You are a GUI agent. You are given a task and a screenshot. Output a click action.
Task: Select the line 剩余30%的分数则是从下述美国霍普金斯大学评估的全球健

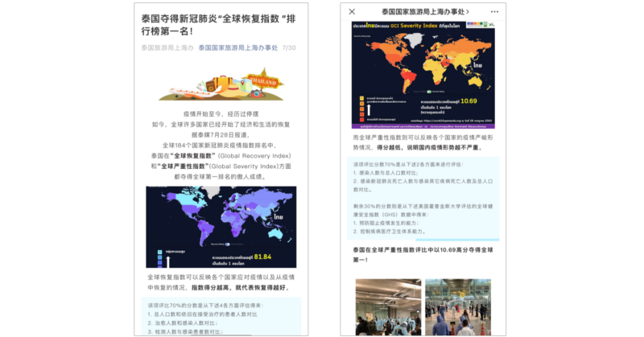tap(423, 206)
